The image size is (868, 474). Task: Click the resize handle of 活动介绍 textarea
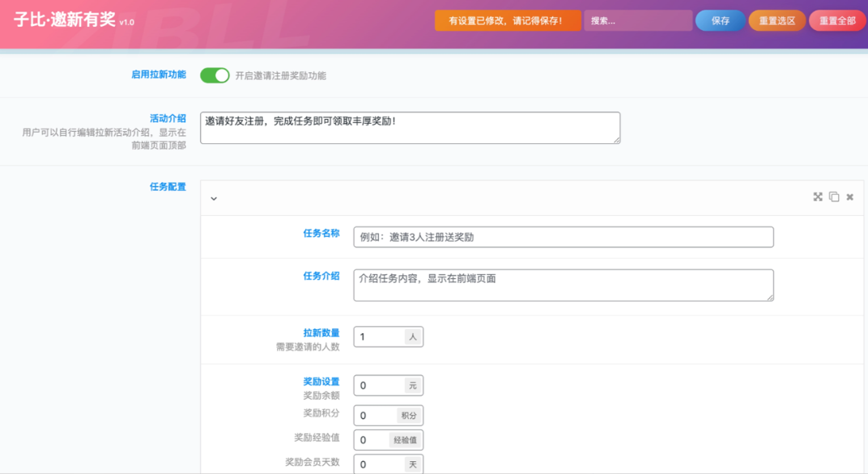pyautogui.click(x=616, y=140)
